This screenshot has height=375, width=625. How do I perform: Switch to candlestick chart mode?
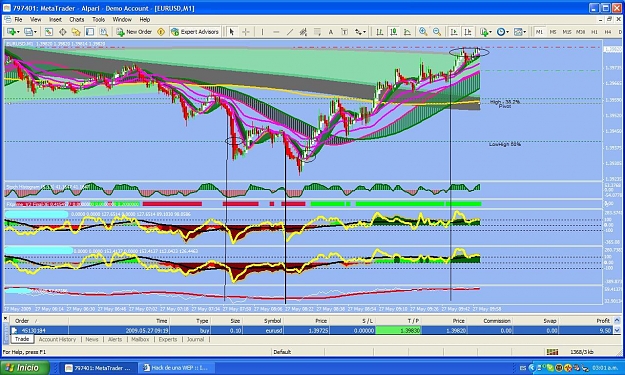[x=393, y=32]
